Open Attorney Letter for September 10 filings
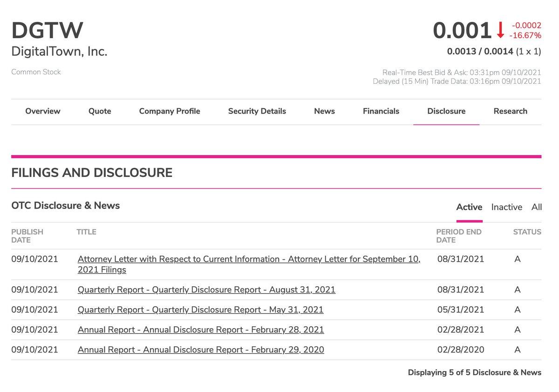Image resolution: width=559 pixels, height=392 pixels. (x=249, y=264)
